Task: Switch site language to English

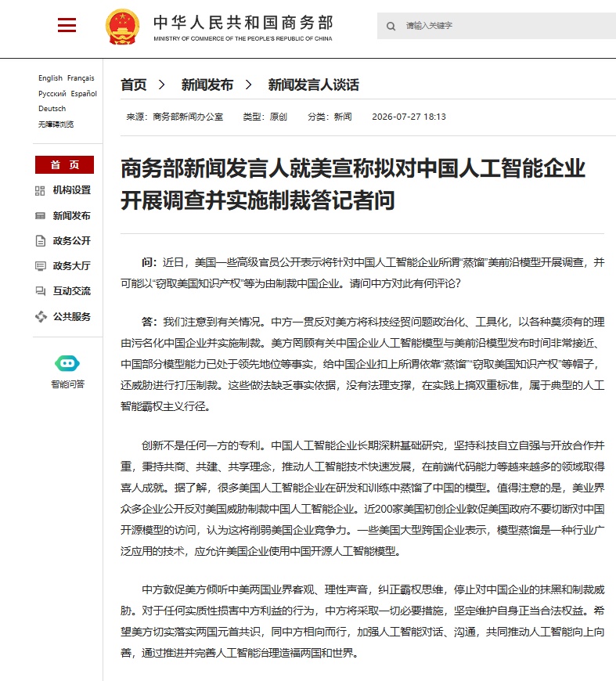Action: tap(50, 78)
